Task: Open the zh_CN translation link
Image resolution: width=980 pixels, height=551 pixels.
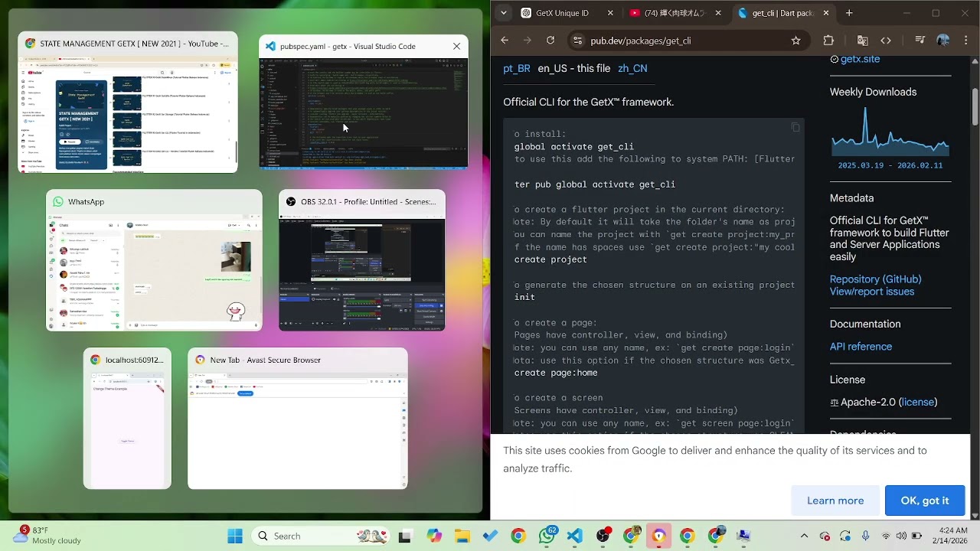Action: coord(632,68)
